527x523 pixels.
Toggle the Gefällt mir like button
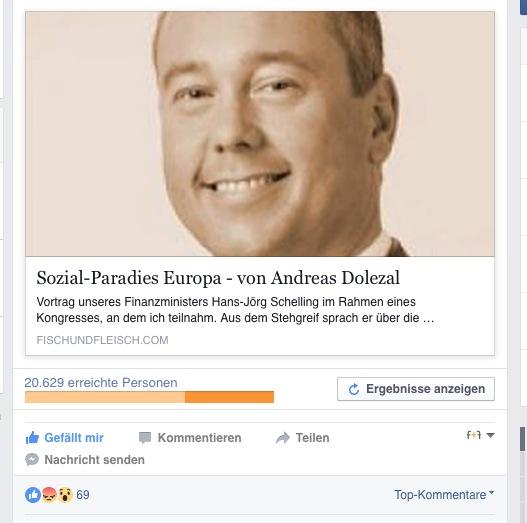point(65,438)
